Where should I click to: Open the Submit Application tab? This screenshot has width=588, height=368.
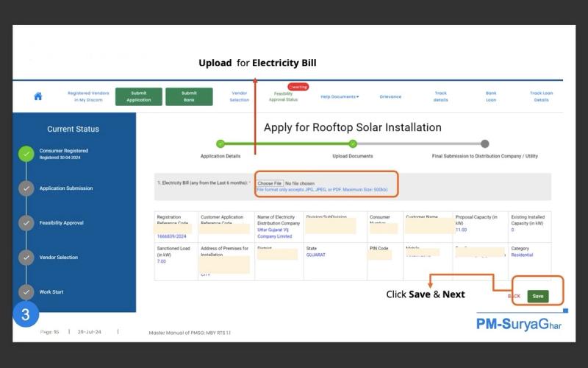point(139,96)
